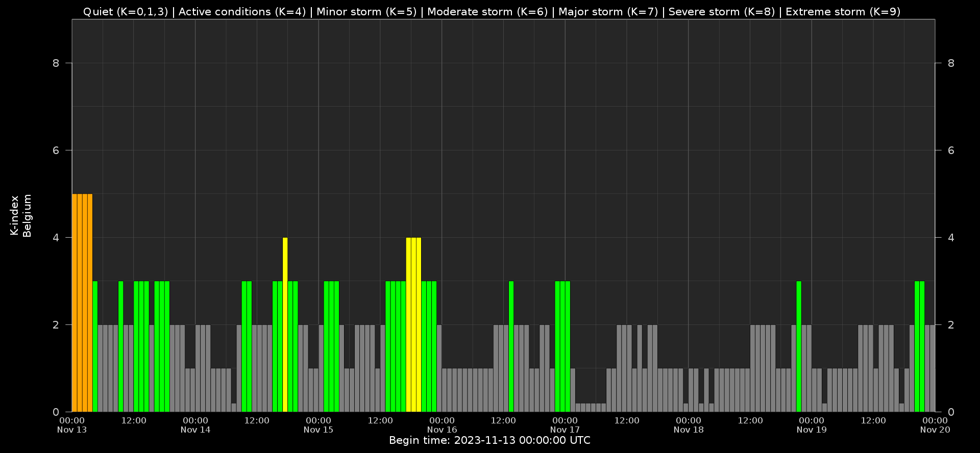Click the 'Belgium' axis subtitle
Screen dimensions: 980x453
[x=27, y=215]
